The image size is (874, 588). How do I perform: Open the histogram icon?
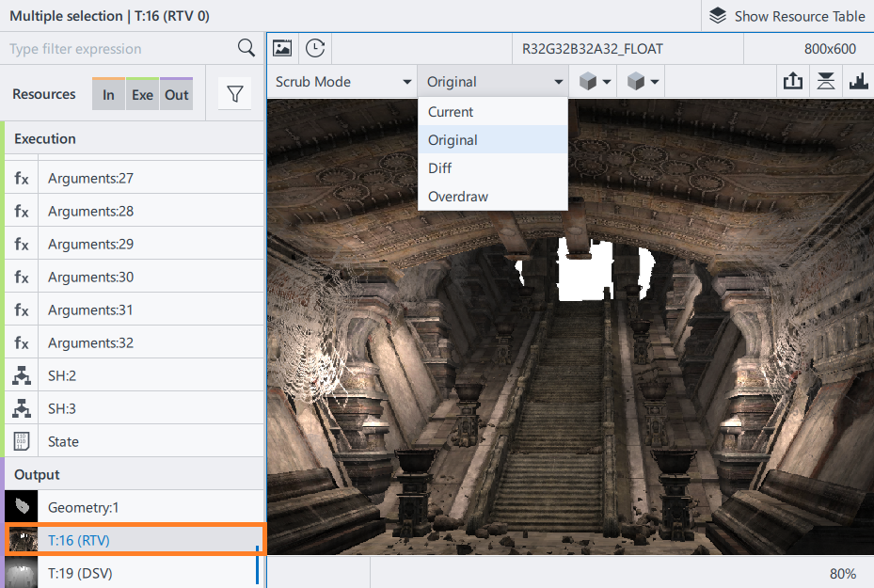pyautogui.click(x=858, y=81)
